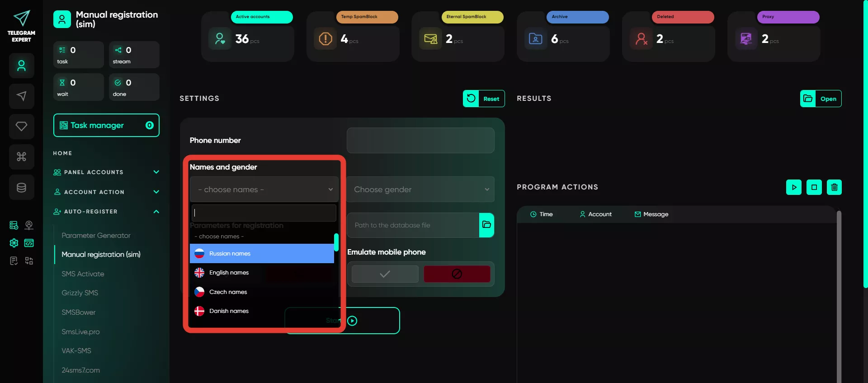Click the paper plane messaging sidebar icon
Viewport: 868px width, 383px height.
pyautogui.click(x=21, y=96)
